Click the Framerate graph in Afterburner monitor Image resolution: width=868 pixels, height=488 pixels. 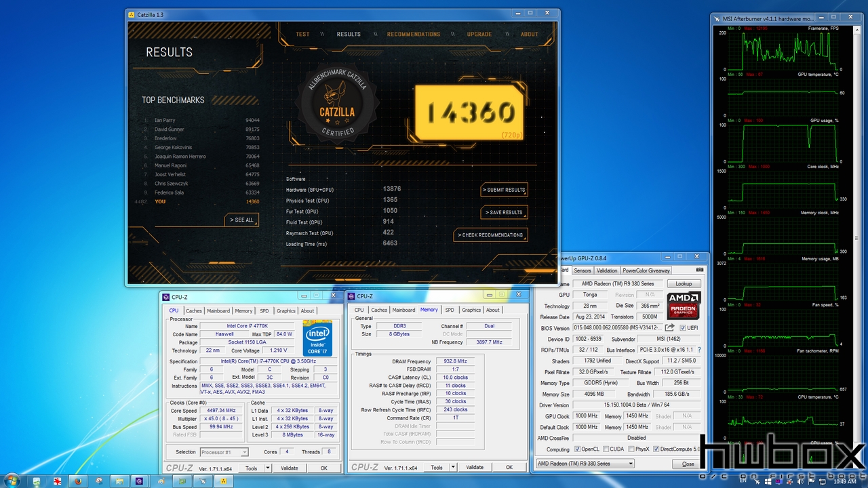tap(782, 51)
